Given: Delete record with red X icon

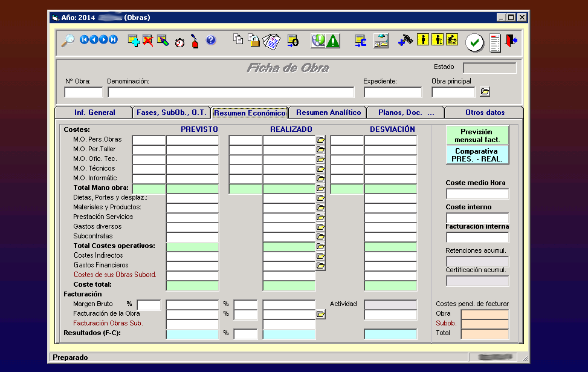Looking at the screenshot, I should tap(147, 41).
